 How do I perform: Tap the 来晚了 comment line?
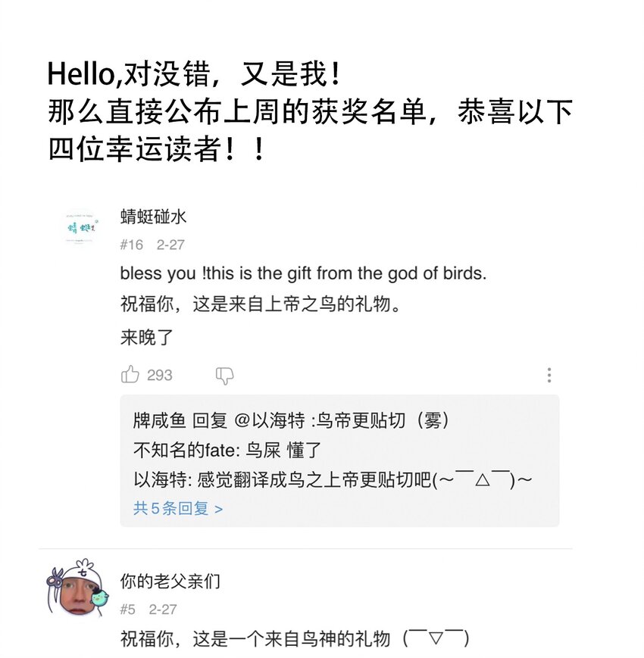[147, 338]
